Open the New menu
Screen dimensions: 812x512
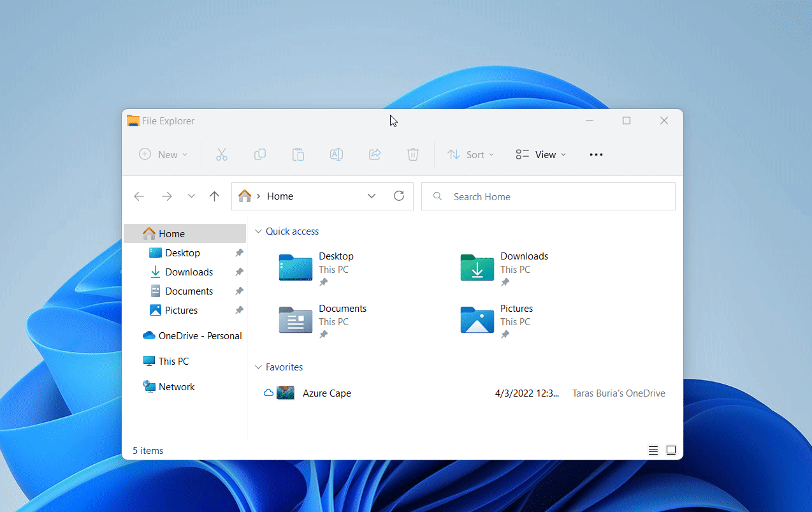pos(163,154)
